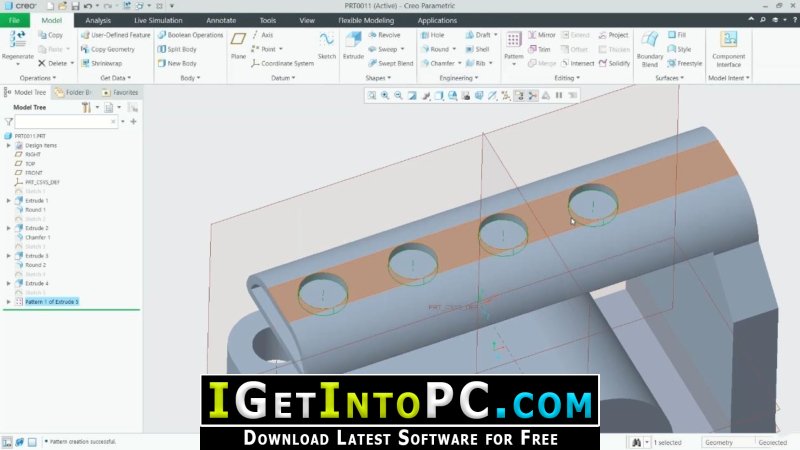Switch to the Favorites panel tab

tap(120, 92)
